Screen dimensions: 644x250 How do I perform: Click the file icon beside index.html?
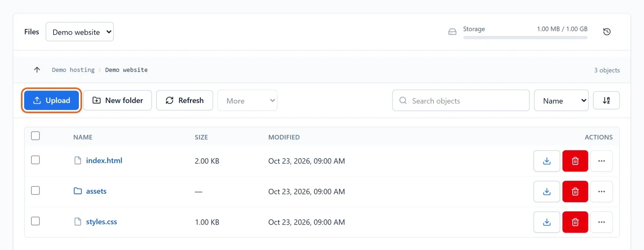[78, 161]
